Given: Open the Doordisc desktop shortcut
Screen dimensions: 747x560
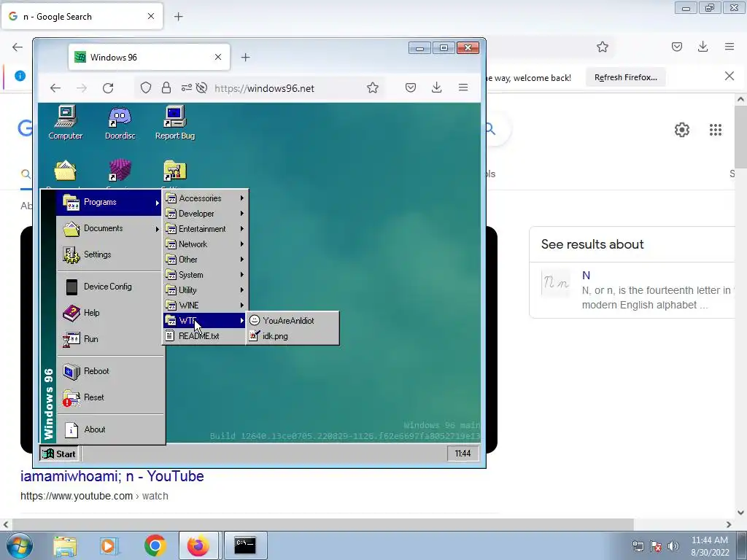Looking at the screenshot, I should tap(120, 123).
